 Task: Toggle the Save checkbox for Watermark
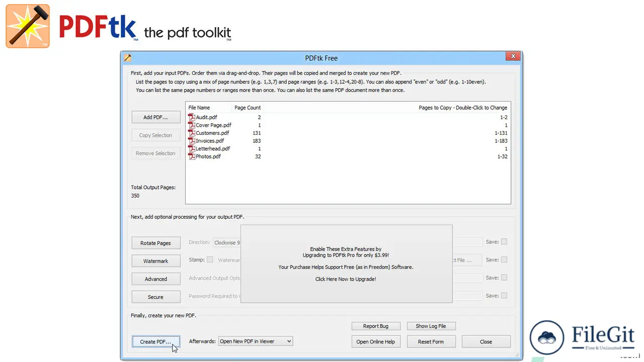coord(504,260)
